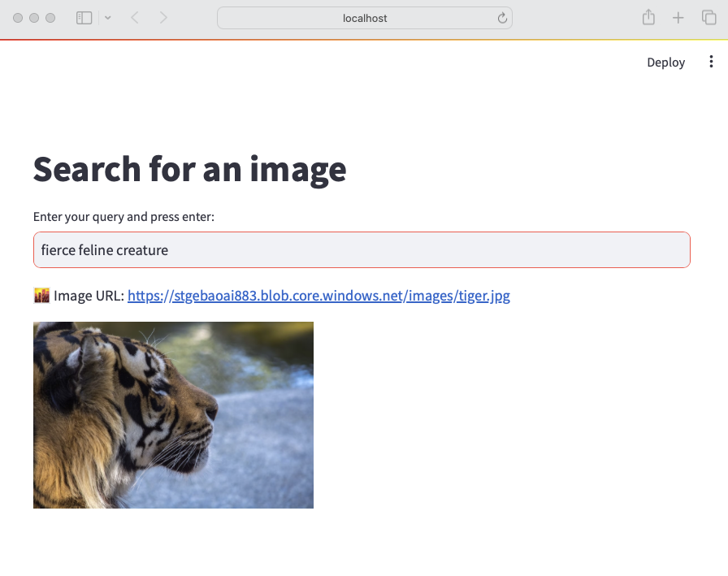Click the tiger image result

coord(173,415)
